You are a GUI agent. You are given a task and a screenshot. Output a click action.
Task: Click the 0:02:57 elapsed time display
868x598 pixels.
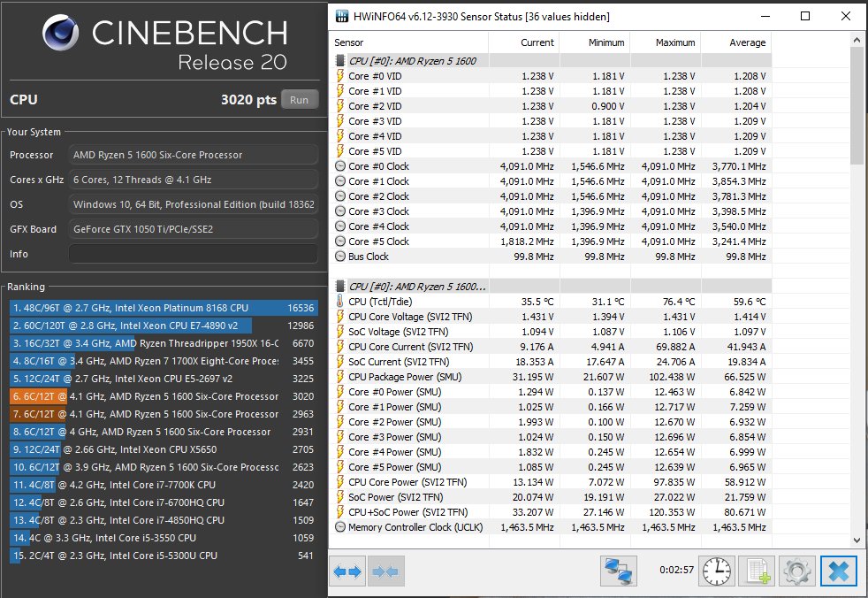676,570
